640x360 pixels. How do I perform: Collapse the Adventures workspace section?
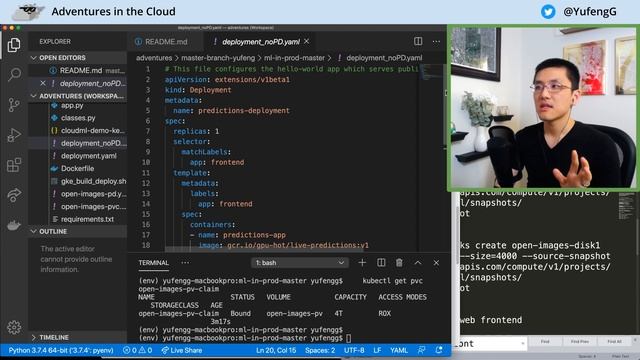point(78,96)
